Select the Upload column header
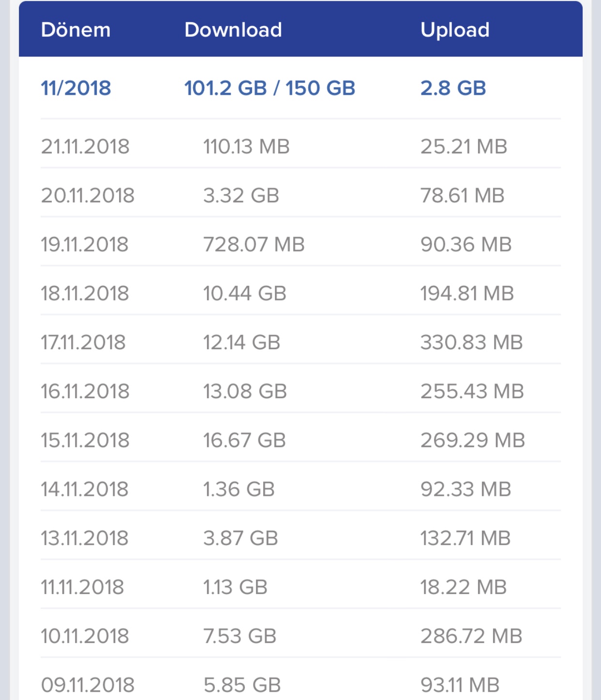This screenshot has width=601, height=700. (455, 30)
